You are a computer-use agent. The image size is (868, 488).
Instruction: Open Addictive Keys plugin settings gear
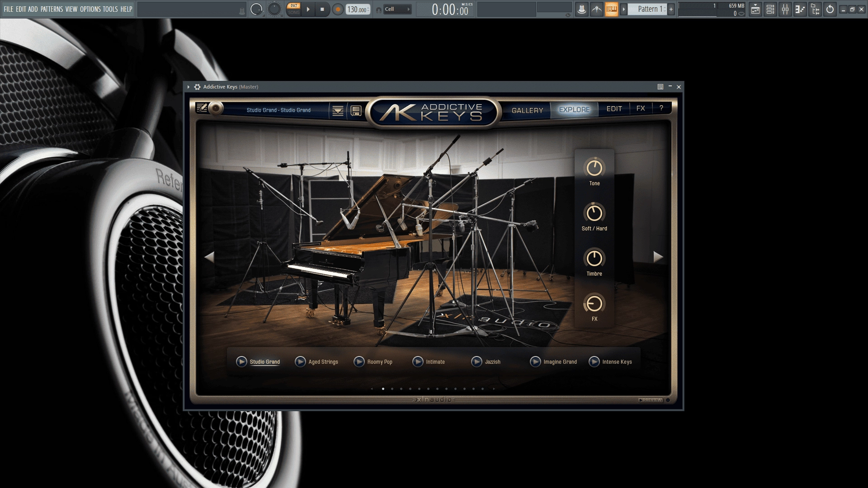pyautogui.click(x=197, y=87)
